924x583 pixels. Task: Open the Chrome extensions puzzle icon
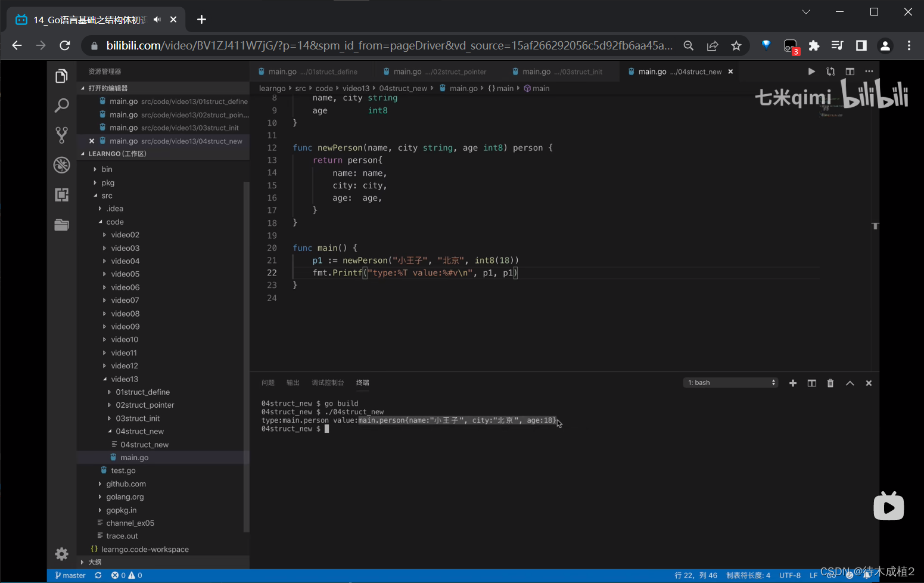pos(814,45)
